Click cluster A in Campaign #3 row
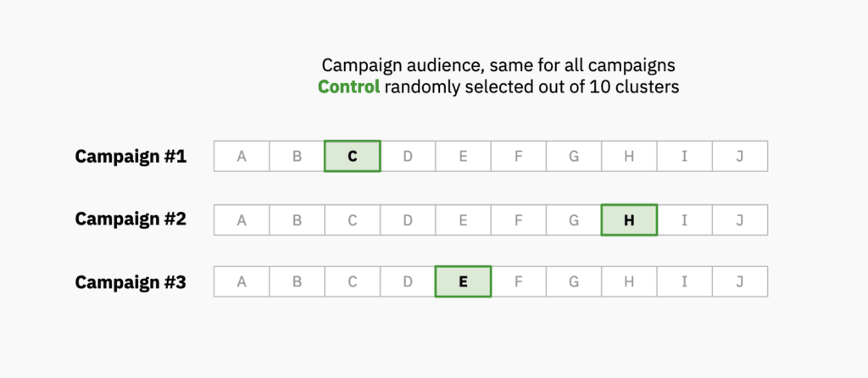 242,281
